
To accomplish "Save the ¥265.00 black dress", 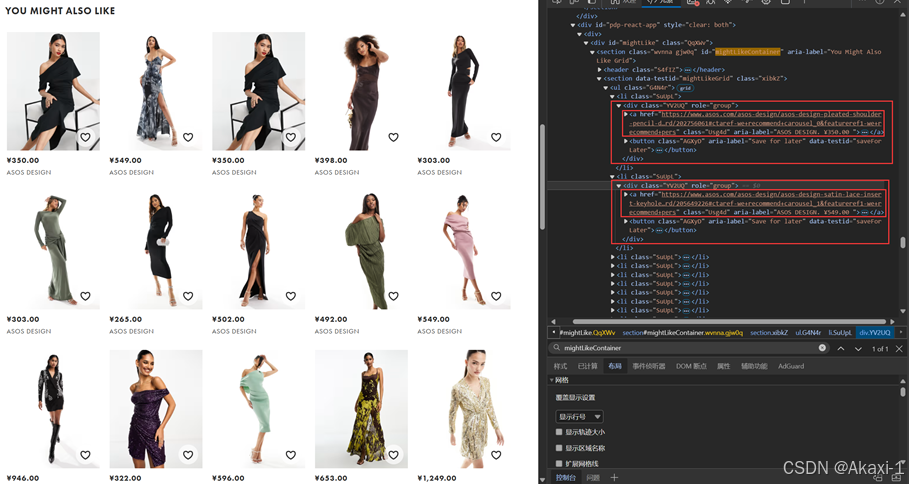I will point(188,296).
